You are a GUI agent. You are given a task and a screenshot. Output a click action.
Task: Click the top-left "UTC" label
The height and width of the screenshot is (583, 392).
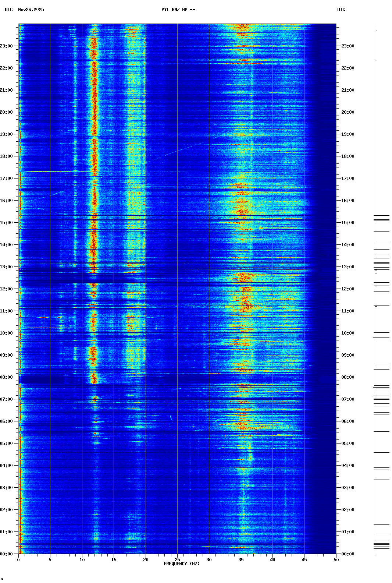(x=9, y=10)
